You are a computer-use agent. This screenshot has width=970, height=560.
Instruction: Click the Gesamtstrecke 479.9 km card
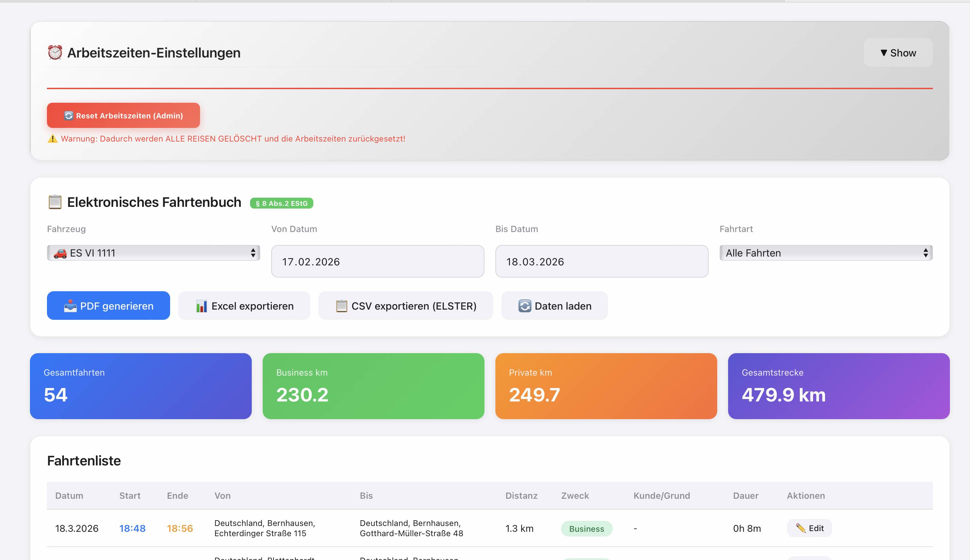coord(839,386)
